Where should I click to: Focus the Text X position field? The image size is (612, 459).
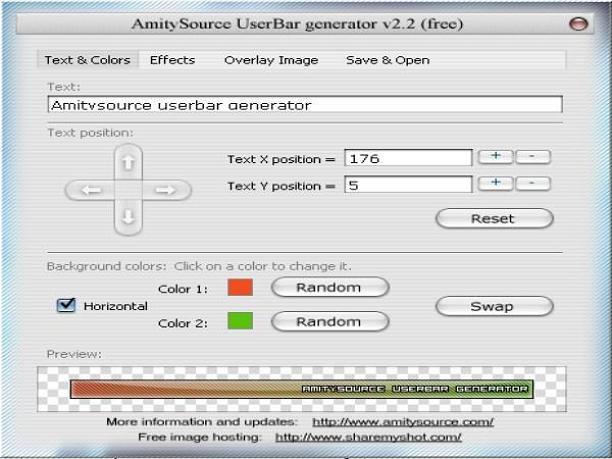[408, 158]
